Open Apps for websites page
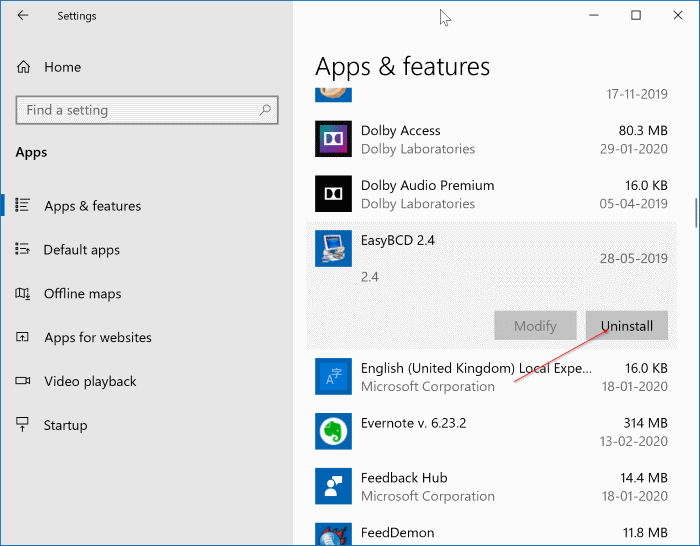The image size is (700, 546). [98, 337]
